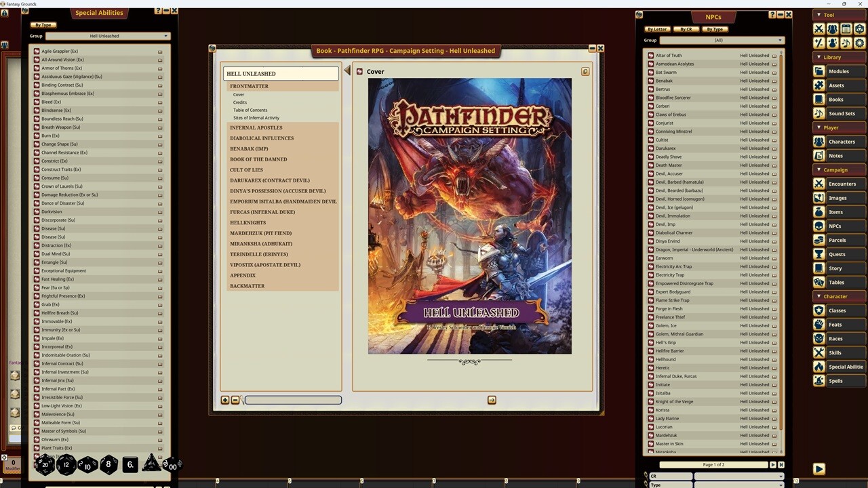Screen dimensions: 868x488
Task: Open the Hell Unleashed group dropdown
Action: tap(104, 36)
